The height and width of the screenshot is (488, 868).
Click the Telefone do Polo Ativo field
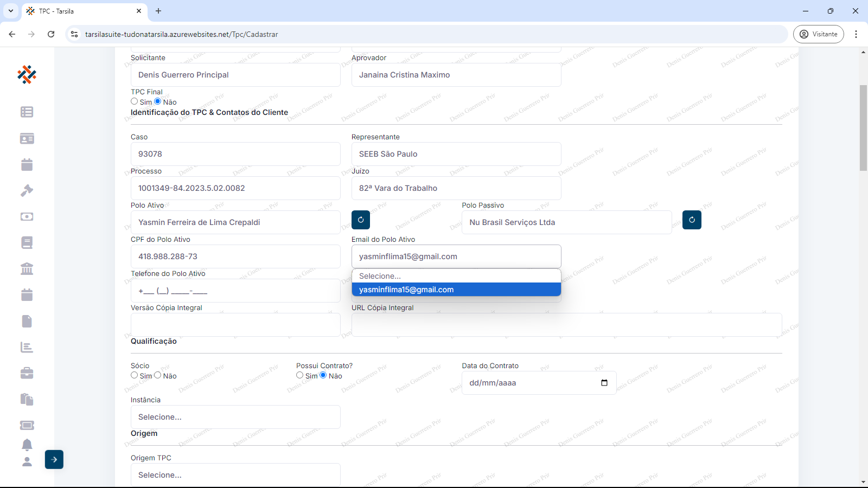point(235,291)
